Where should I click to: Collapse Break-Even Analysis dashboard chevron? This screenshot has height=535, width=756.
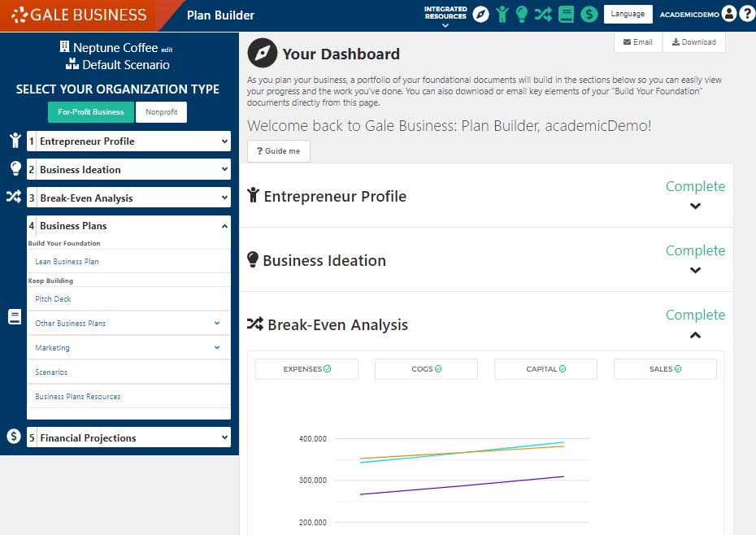click(695, 335)
